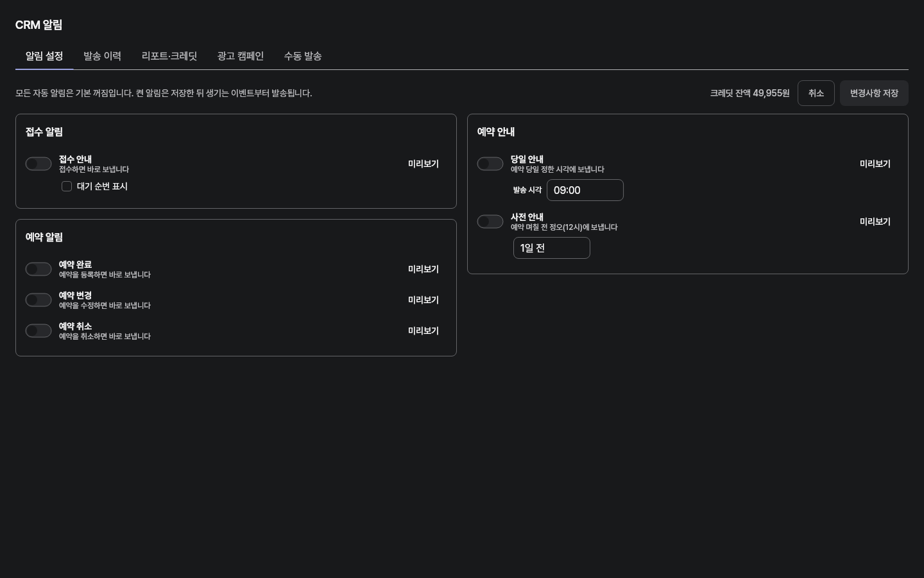Click the 크레딧 잔액 49,955원 text

(749, 93)
